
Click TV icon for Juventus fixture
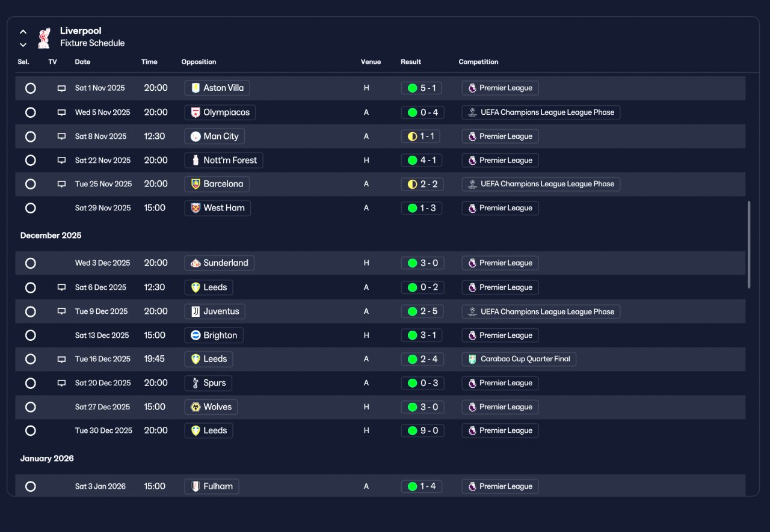(x=61, y=311)
